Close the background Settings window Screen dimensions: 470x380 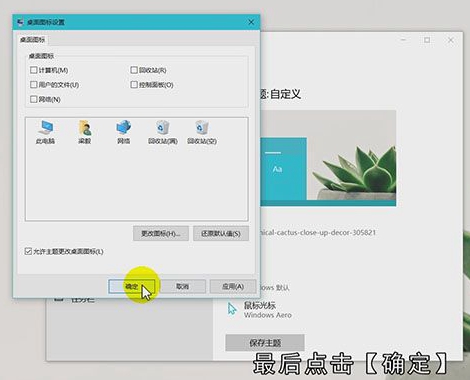coord(451,40)
